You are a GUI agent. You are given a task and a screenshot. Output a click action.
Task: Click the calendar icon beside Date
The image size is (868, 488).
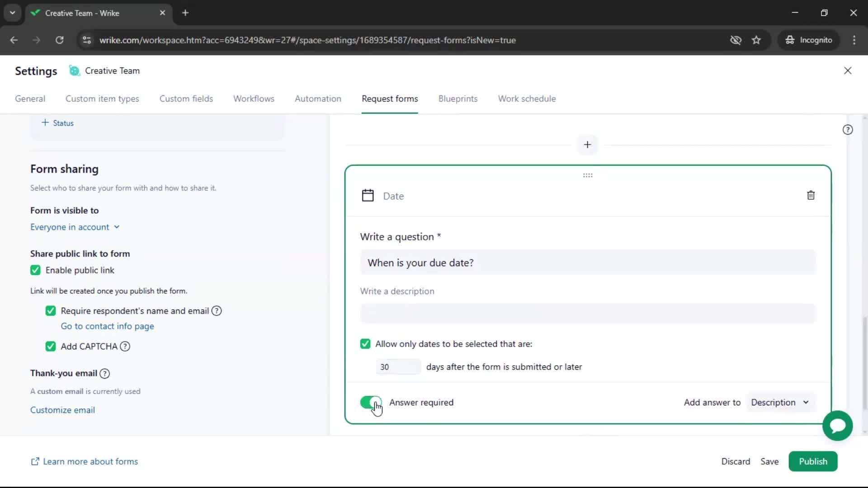pos(368,196)
